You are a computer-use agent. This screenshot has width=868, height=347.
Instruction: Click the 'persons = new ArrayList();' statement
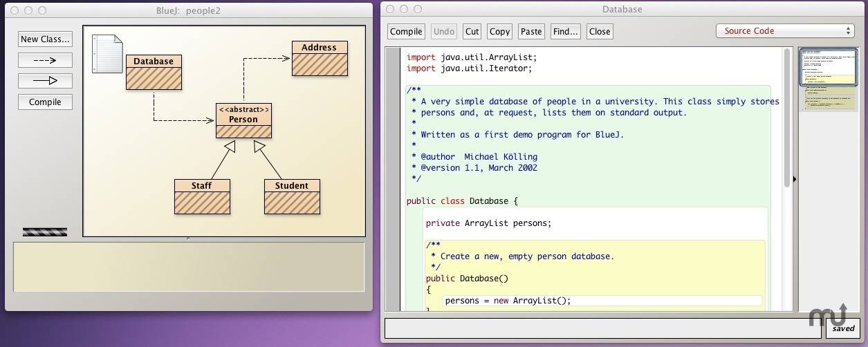click(508, 301)
